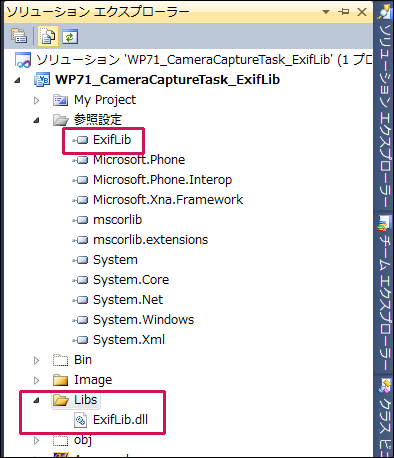
Task: Switch to ソリューション エクスプローラー side tab
Action: (384, 106)
